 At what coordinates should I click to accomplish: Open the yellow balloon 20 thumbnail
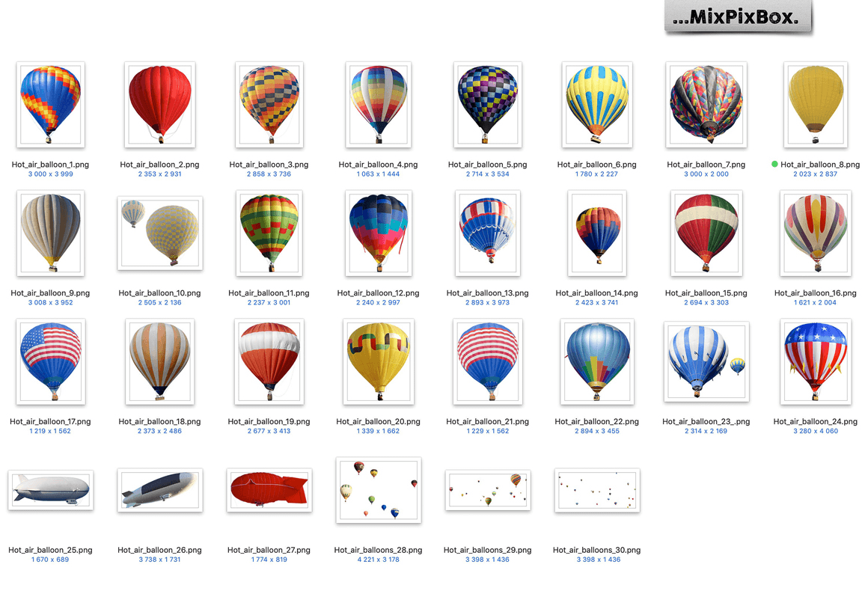point(378,361)
